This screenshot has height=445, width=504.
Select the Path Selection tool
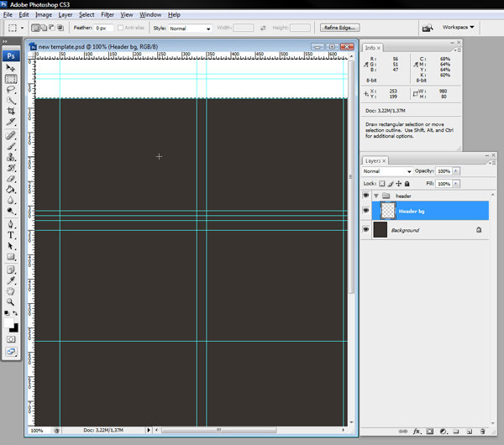point(11,246)
